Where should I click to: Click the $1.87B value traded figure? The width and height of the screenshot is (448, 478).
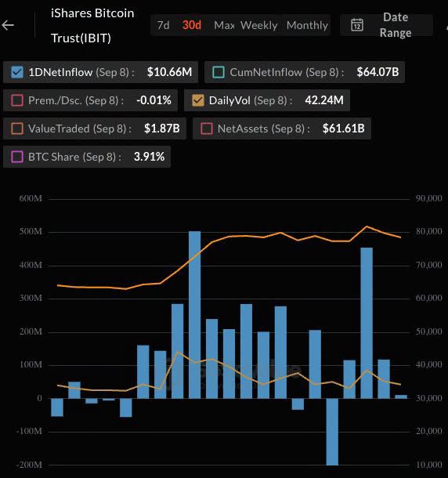pyautogui.click(x=162, y=129)
